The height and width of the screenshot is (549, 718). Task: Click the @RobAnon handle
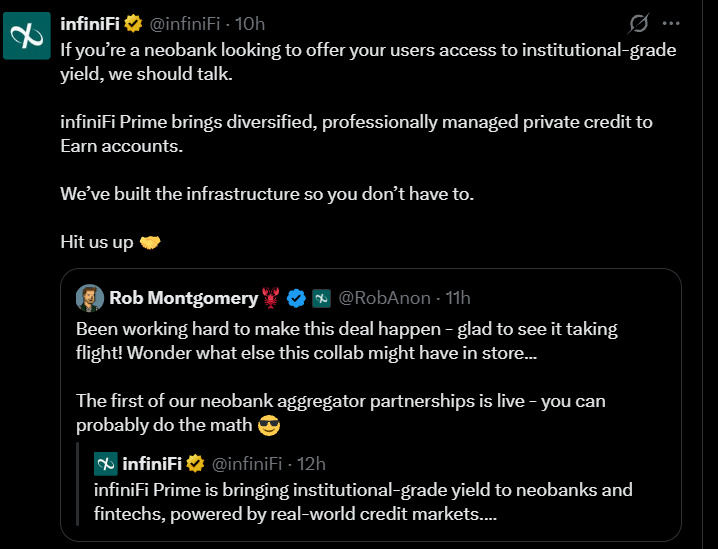(x=385, y=298)
